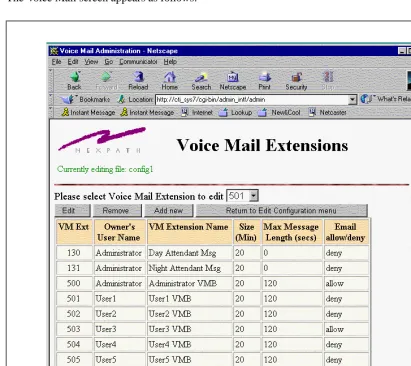Image resolution: width=411 pixels, height=366 pixels.
Task: Click the Day Attendant Msg cell
Action: tap(190, 253)
